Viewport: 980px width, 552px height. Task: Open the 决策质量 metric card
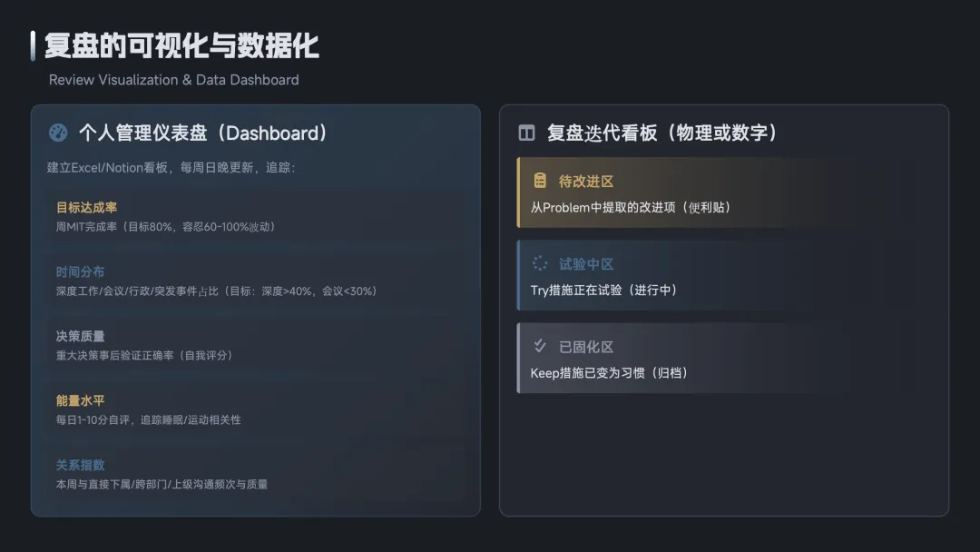pyautogui.click(x=256, y=346)
